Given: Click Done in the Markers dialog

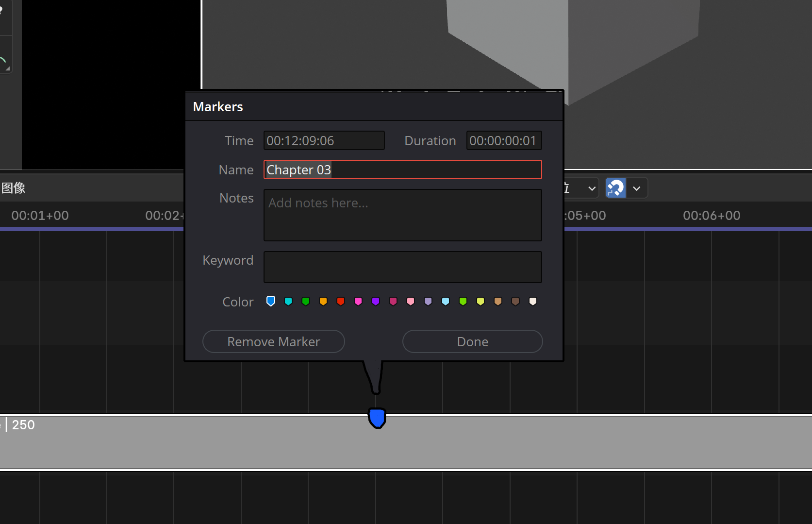Looking at the screenshot, I should click(x=472, y=341).
